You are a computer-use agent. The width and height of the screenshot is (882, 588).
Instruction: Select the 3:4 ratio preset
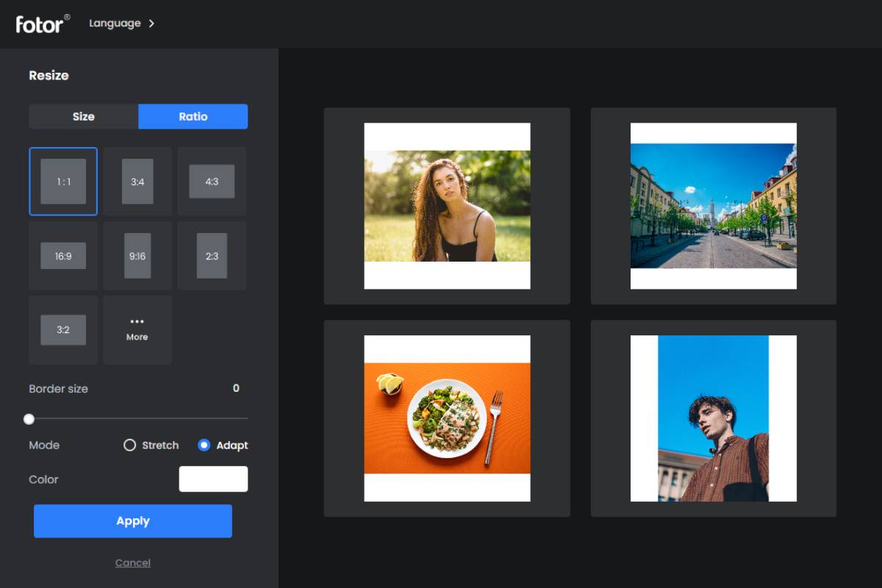pos(137,181)
